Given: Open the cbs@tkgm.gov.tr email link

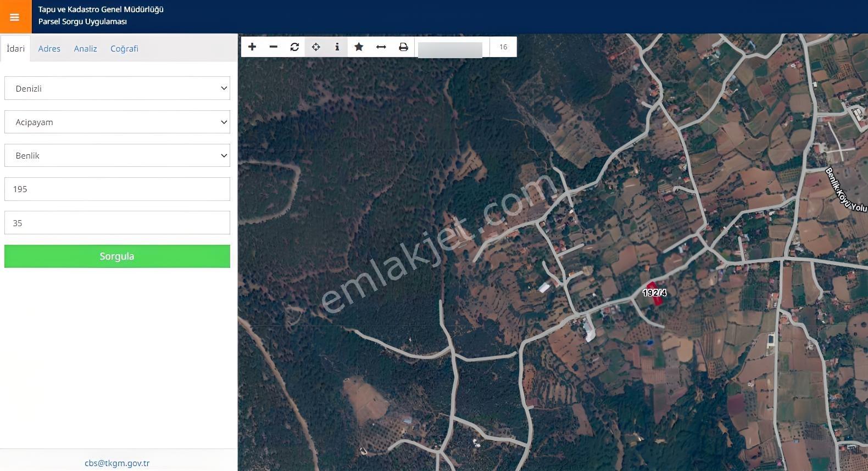Looking at the screenshot, I should point(117,463).
